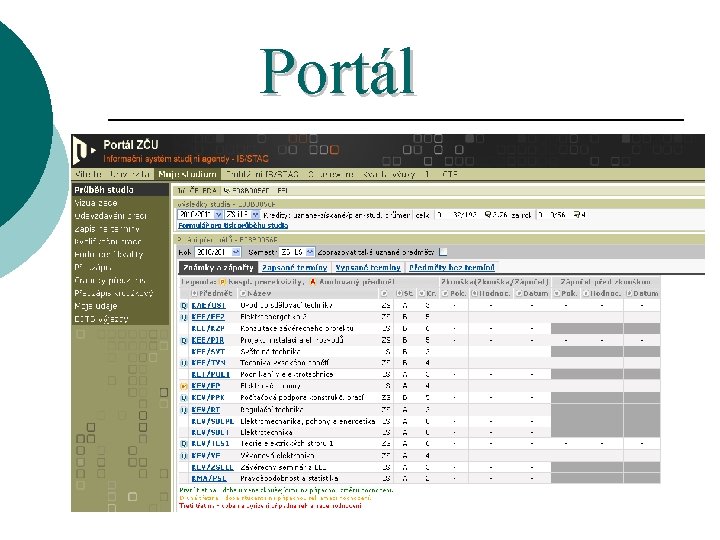
Task: Open Vítejte top menu item
Action: (x=89, y=174)
